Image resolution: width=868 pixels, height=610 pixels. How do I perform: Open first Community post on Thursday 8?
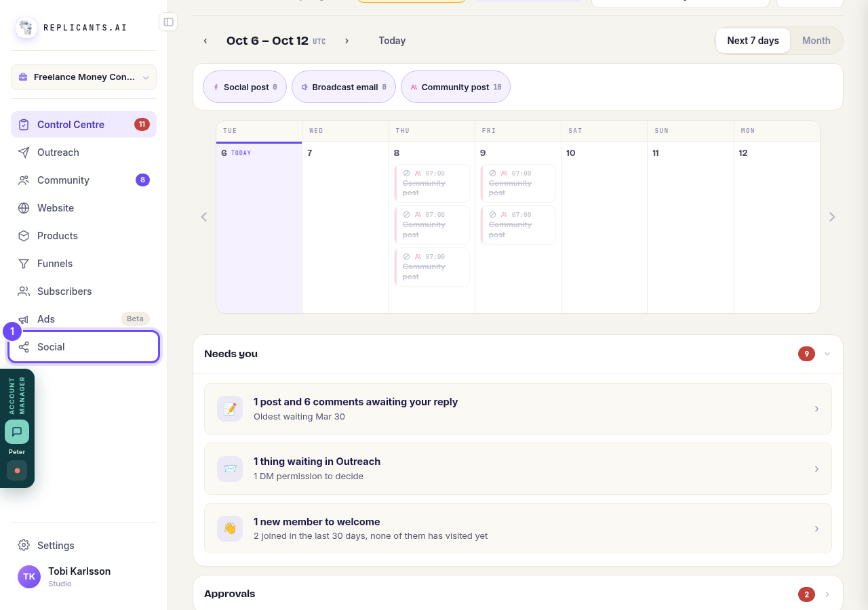[x=432, y=183]
